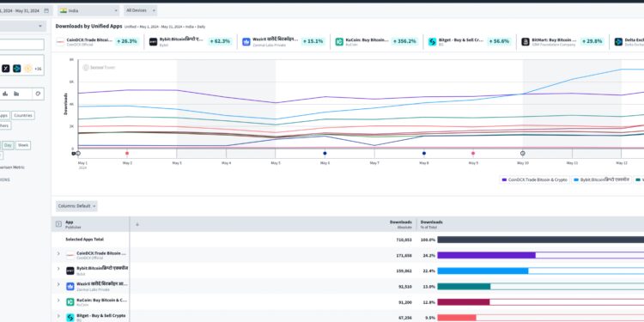
Task: Open the KuCoin: Buy Bitcoin app link in table
Action: point(102,300)
